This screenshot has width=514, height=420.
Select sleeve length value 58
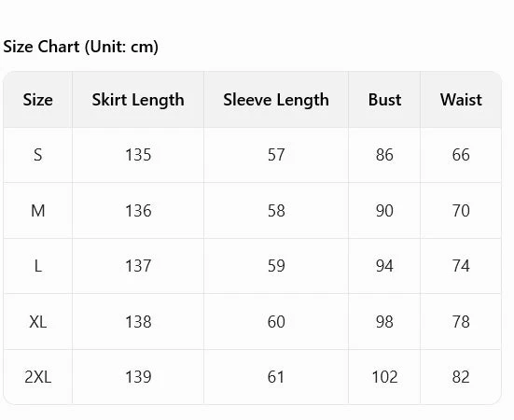276,211
